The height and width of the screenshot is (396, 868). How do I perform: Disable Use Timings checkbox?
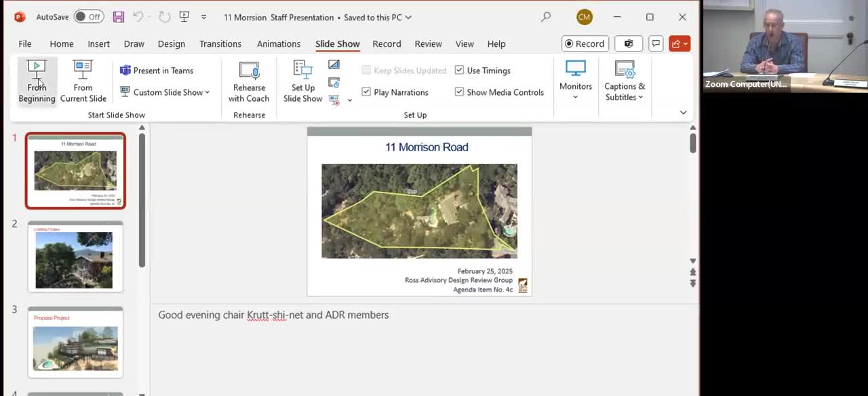[459, 71]
